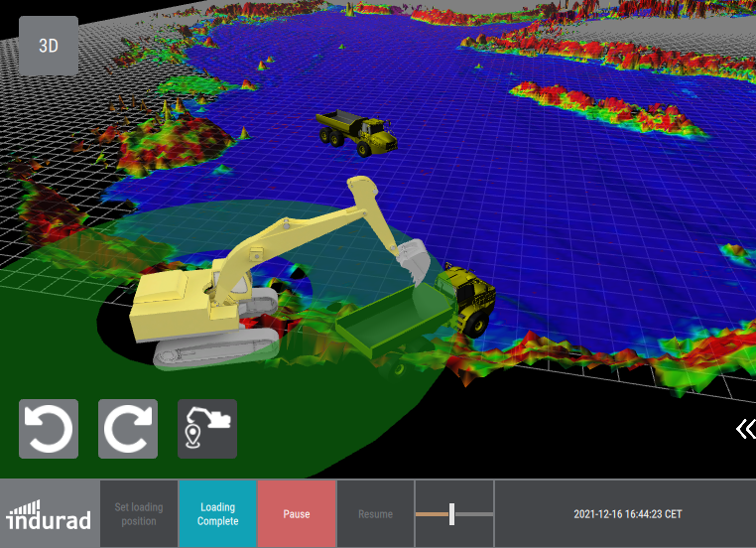
Task: Click the Resume button
Action: click(x=375, y=514)
